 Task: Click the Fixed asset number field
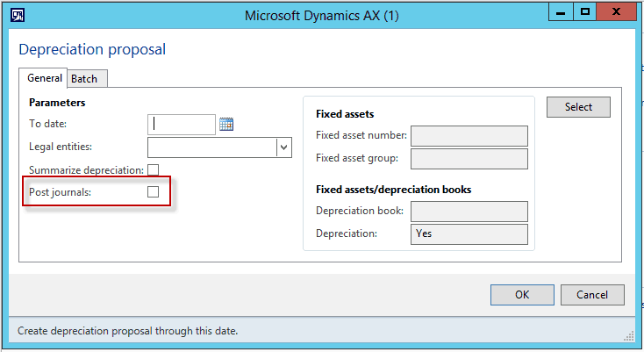click(x=469, y=136)
